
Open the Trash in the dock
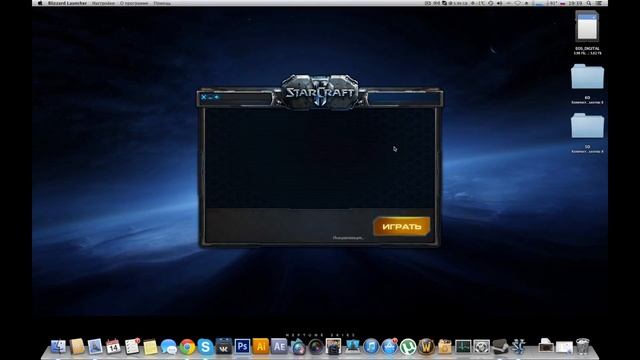(582, 346)
